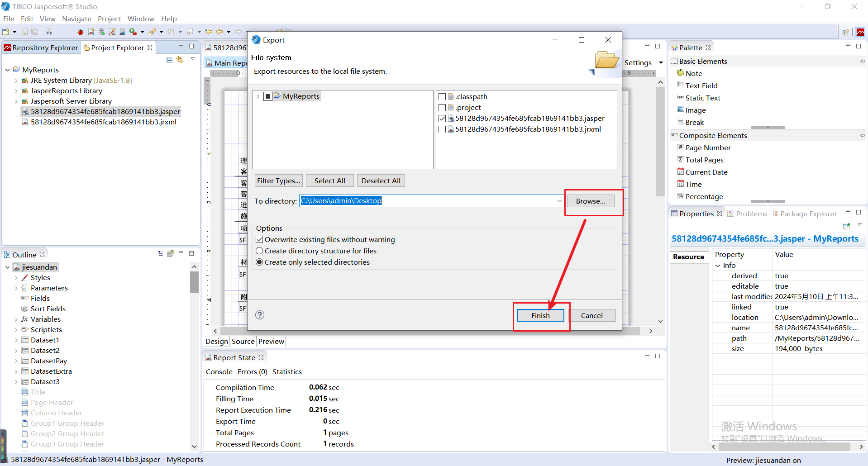
Task: Select the Text Field palette element
Action: (x=697, y=86)
